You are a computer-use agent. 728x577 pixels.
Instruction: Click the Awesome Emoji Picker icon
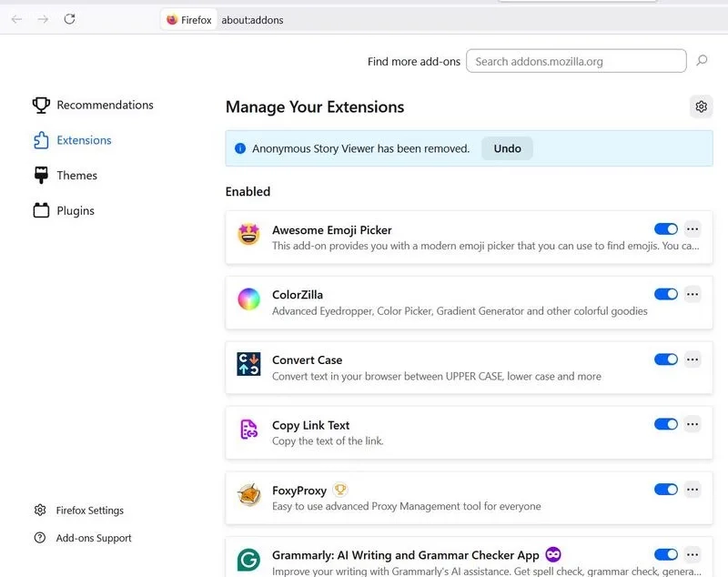coord(248,234)
